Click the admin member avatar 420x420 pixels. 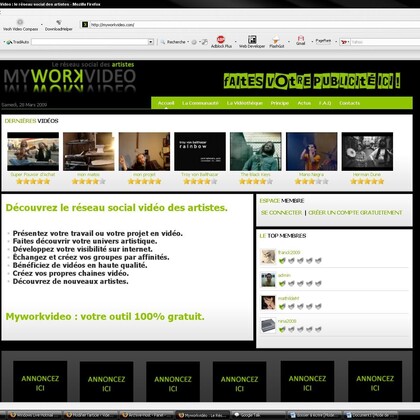point(268,279)
